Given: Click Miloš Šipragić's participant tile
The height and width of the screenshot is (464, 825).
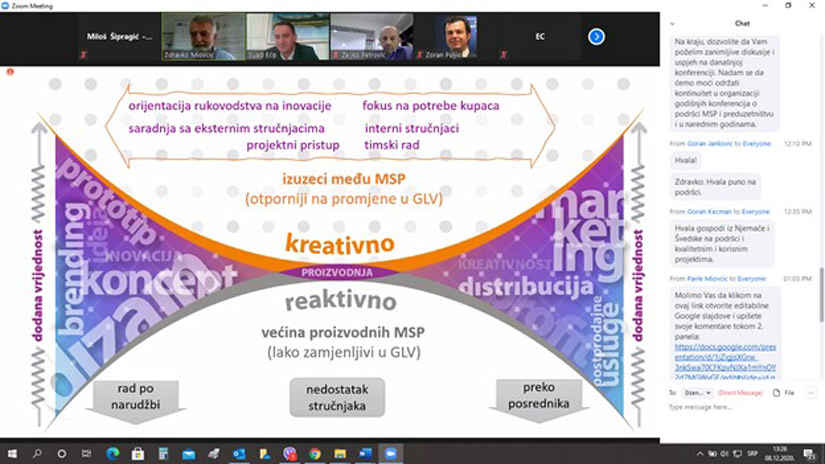Looking at the screenshot, I should pyautogui.click(x=120, y=37).
